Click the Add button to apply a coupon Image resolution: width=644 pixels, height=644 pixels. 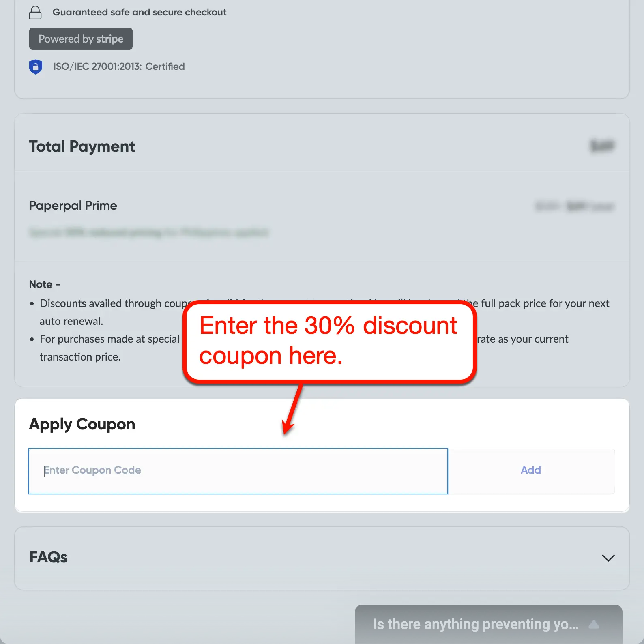click(530, 470)
